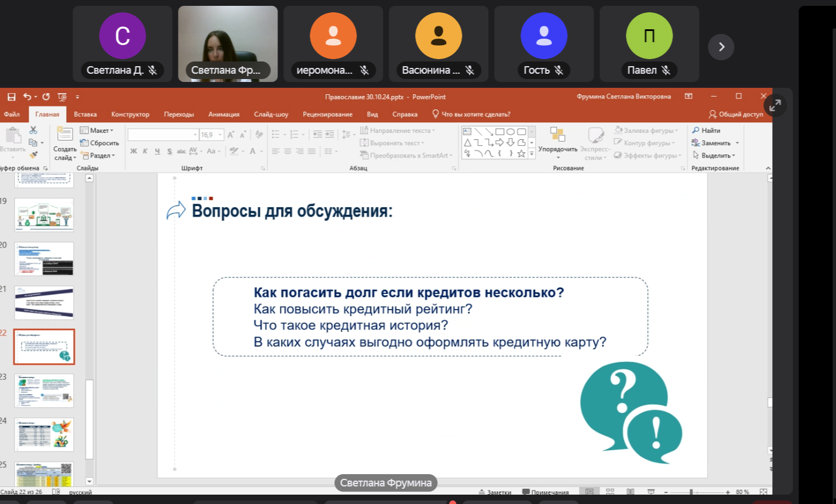Pick the oval shape in shapes gallery
This screenshot has width=836, height=504.
510,131
